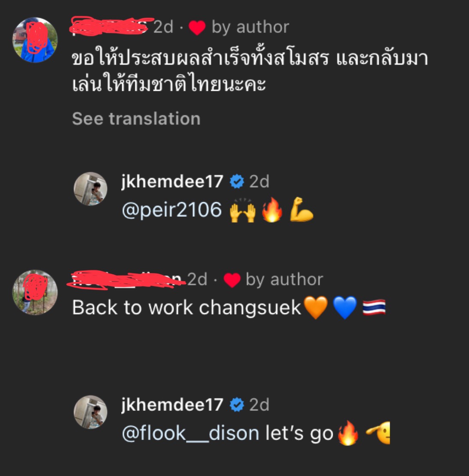Click the saluting face emoji after let's go
Viewport: 469px width, 476px height.
point(378,433)
